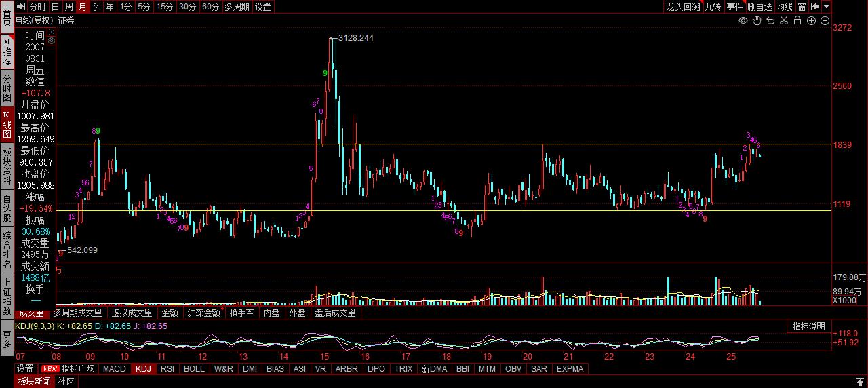Viewport: 868px width, 388px height.
Task: Select the 内盘 tab
Action: [272, 313]
